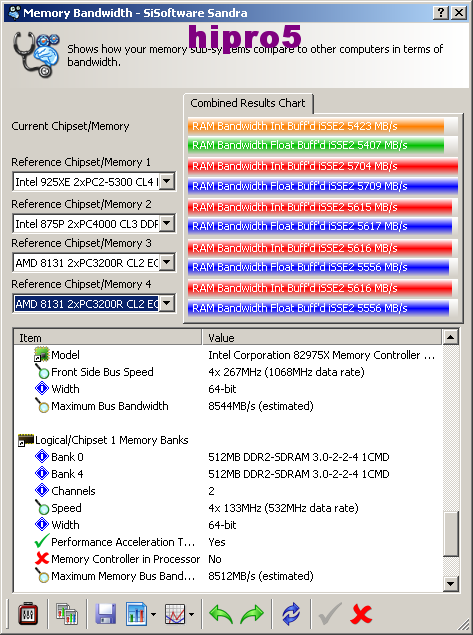This screenshot has width=473, height=635.
Task: Click the list scrollbar down arrow
Action: pyautogui.click(x=451, y=584)
